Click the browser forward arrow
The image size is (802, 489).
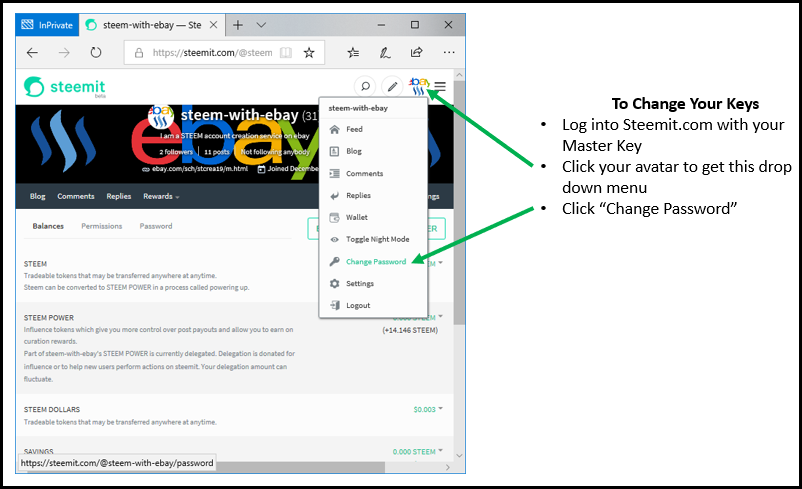click(x=64, y=53)
